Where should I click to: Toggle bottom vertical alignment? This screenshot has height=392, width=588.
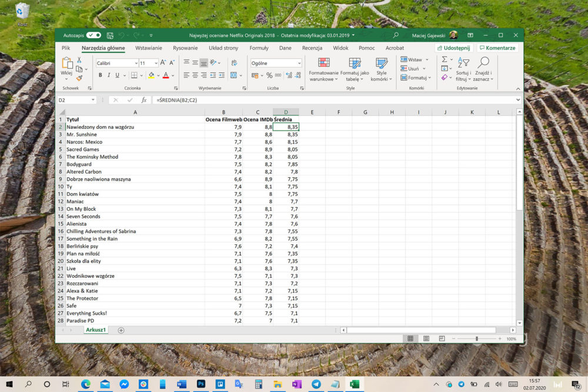(x=203, y=63)
